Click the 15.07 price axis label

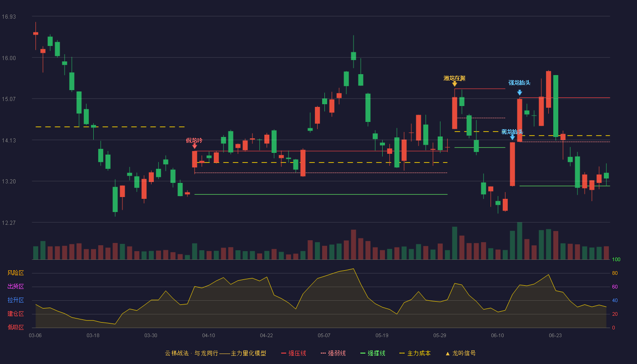9,99
